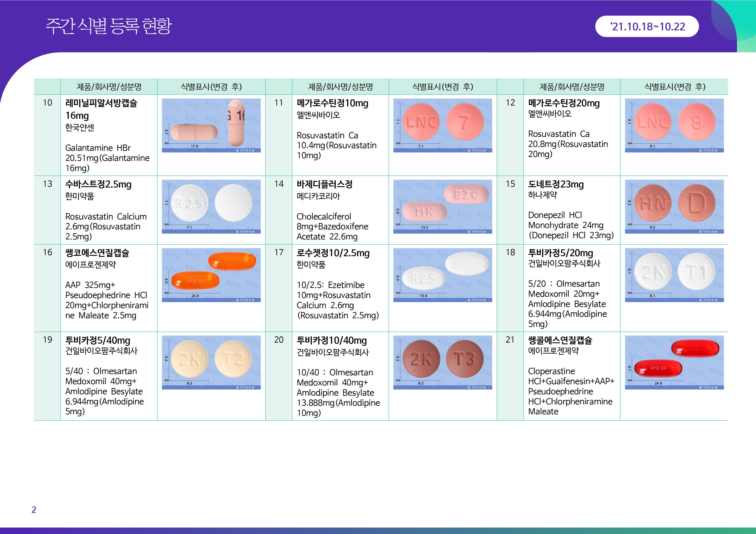Click page number 2 at bottom left
The width and height of the screenshot is (756, 534).
(x=34, y=510)
